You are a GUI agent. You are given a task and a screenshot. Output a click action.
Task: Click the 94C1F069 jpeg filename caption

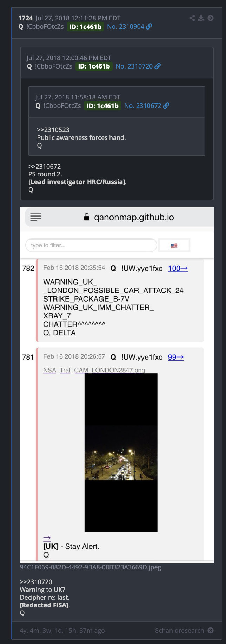click(91, 567)
